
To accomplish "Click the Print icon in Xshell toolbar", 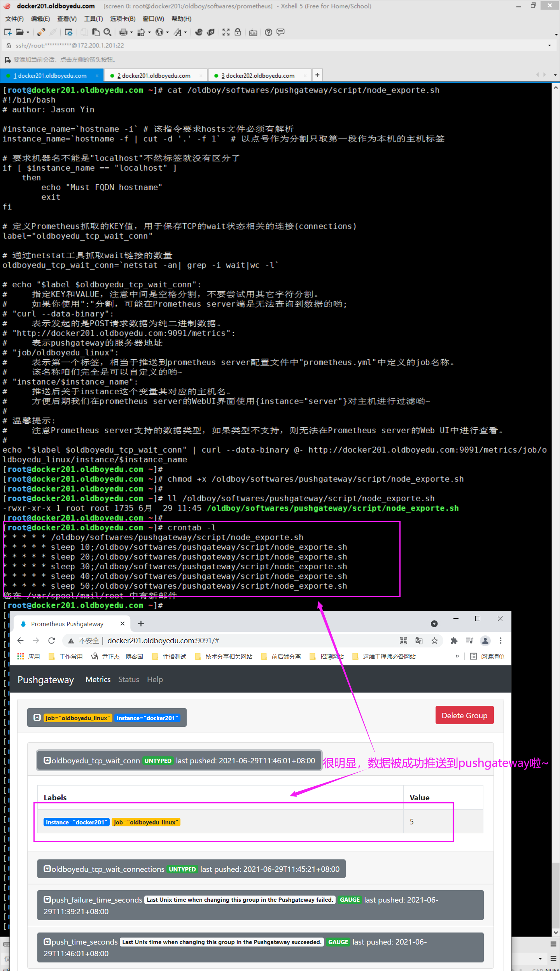I will click(123, 32).
